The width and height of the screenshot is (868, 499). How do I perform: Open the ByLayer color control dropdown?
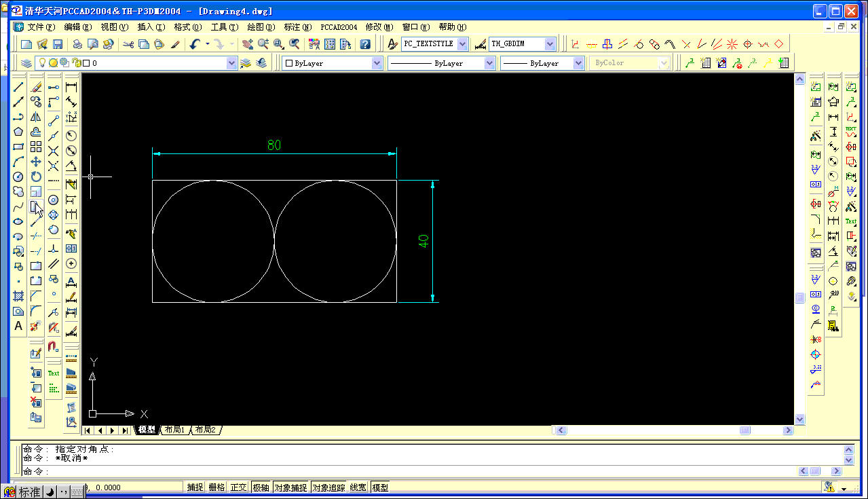click(377, 62)
